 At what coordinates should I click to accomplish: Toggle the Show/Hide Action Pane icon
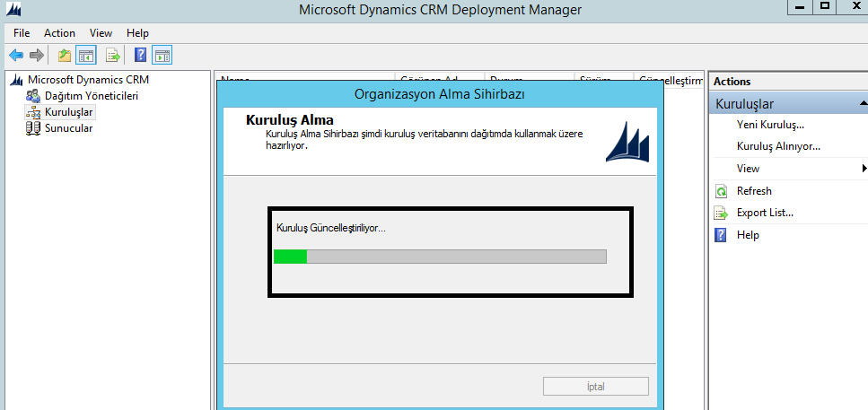(162, 55)
